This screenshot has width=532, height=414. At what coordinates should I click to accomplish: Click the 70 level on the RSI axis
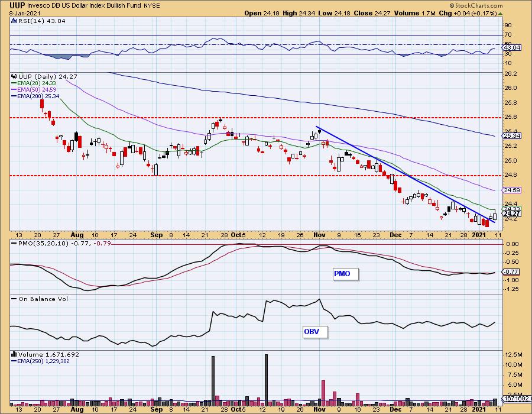pyautogui.click(x=508, y=35)
